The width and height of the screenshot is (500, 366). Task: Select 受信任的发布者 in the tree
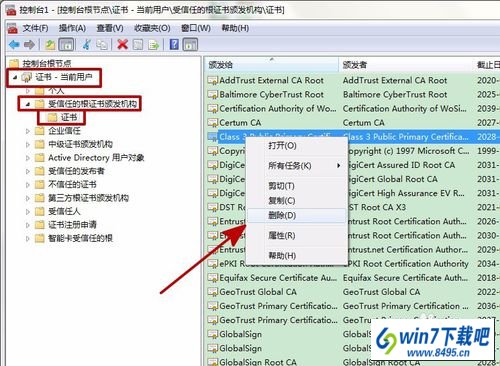pyautogui.click(x=76, y=171)
